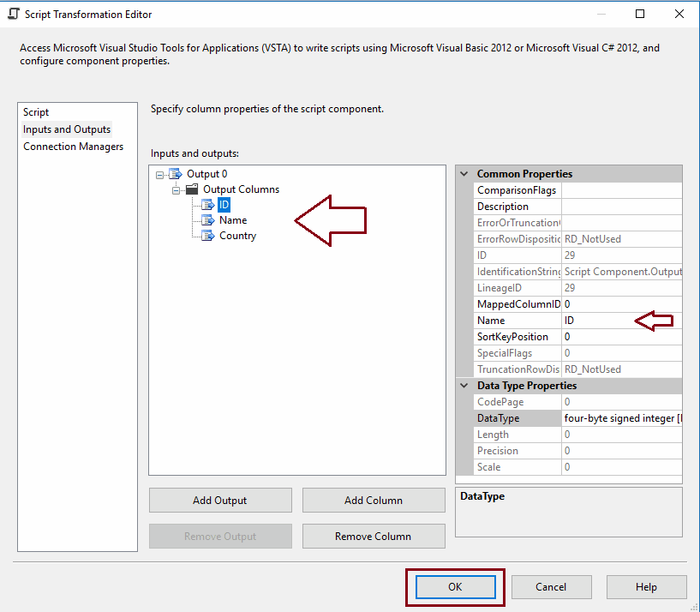This screenshot has height=612, width=700.
Task: Select the Inputs and Outputs page
Action: (67, 129)
